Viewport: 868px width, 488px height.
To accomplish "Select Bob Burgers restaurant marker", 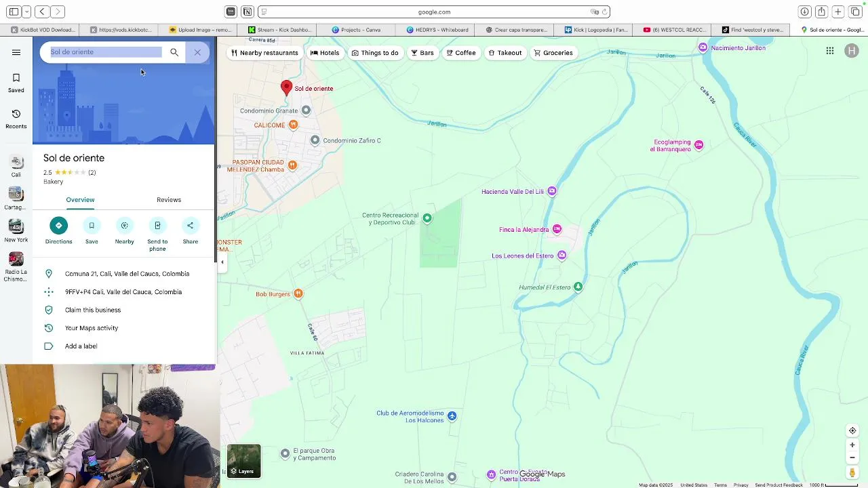I will 298,293.
